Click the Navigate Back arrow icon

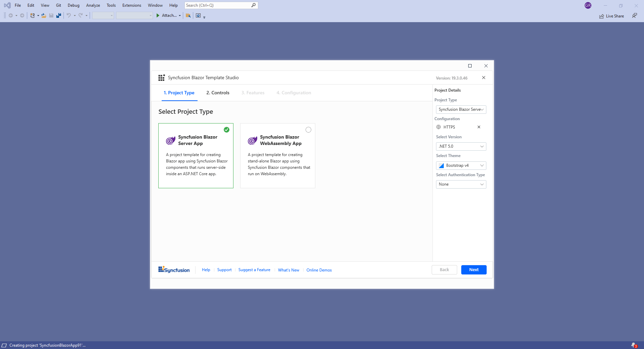tap(11, 15)
